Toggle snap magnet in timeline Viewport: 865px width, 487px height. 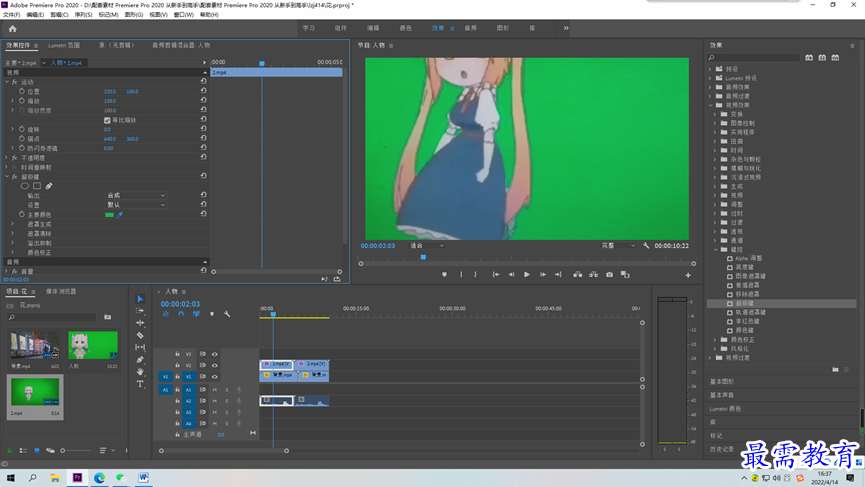[x=181, y=314]
